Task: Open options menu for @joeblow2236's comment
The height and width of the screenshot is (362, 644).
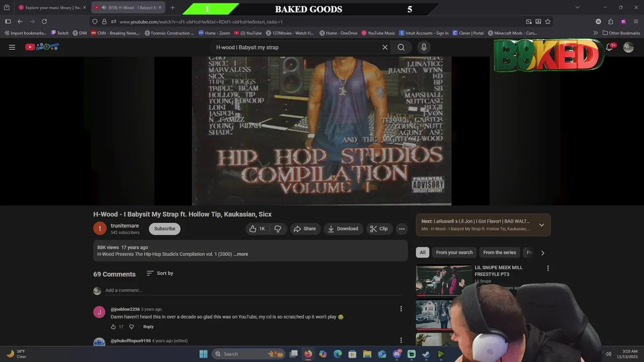Action: pyautogui.click(x=401, y=309)
